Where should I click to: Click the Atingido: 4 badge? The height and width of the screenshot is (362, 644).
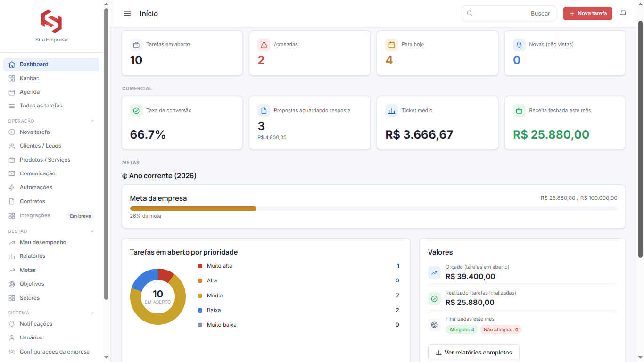click(x=462, y=330)
